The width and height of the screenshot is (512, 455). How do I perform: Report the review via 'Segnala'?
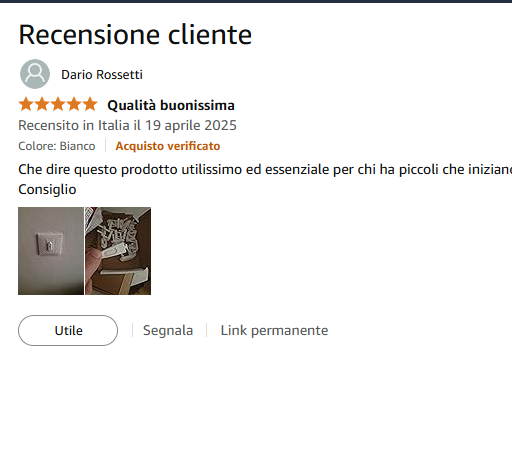click(168, 330)
